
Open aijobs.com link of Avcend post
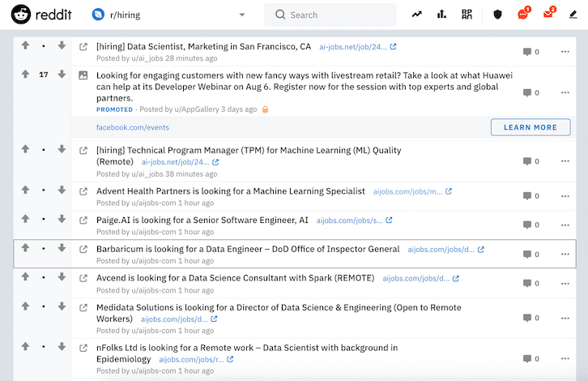click(420, 279)
